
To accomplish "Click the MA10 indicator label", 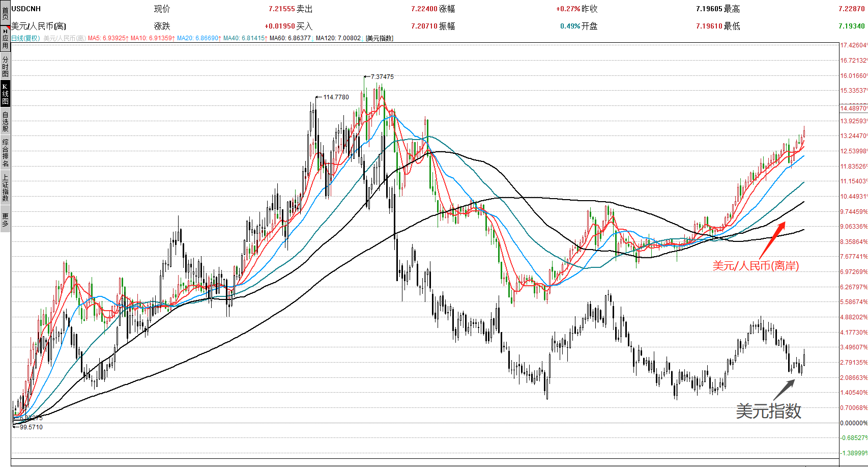I will [152, 38].
